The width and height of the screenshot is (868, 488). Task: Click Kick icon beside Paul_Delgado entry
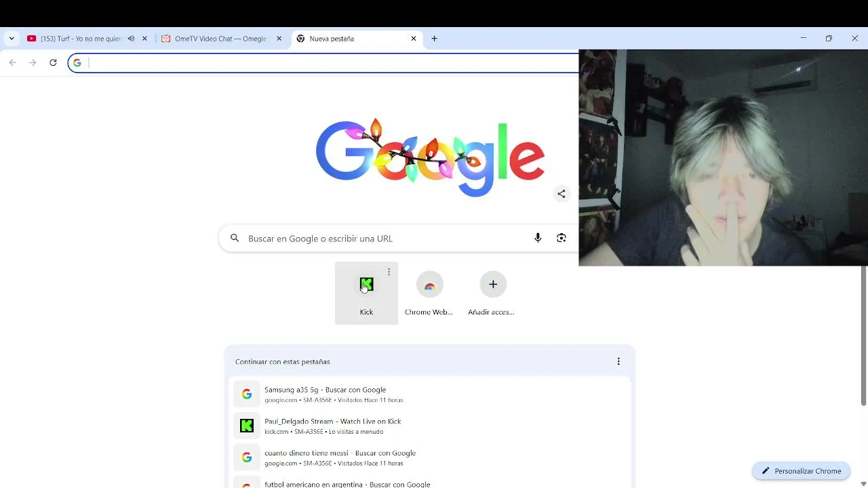247,426
